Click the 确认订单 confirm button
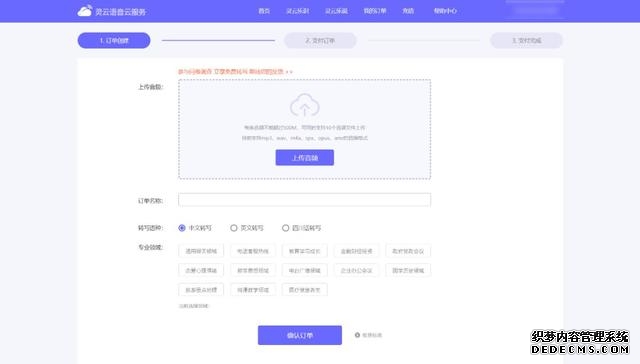The width and height of the screenshot is (640, 364). click(x=300, y=335)
